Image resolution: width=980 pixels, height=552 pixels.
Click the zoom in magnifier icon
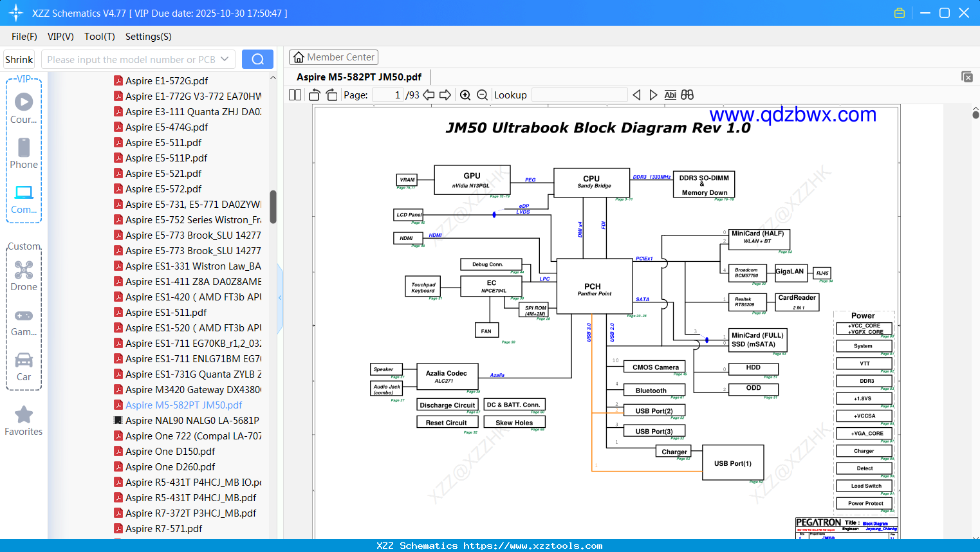tap(465, 95)
